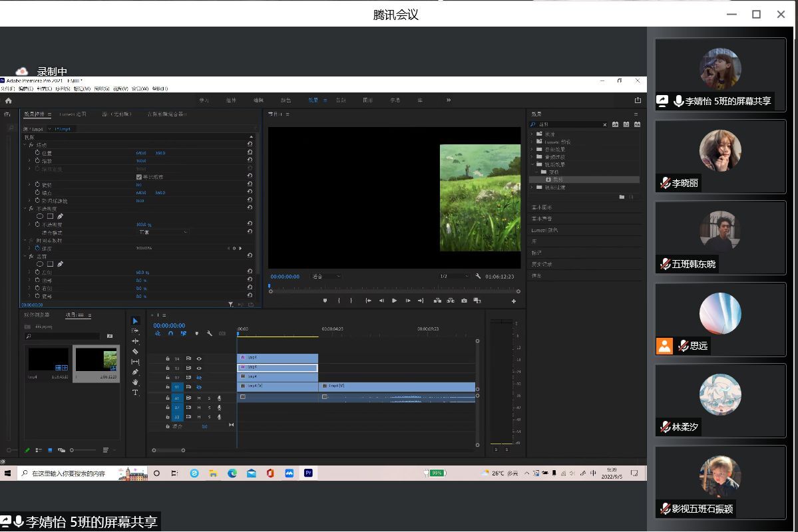Toggle V4 track output eye icon
Viewport: 798px width, 532px height.
click(x=199, y=358)
